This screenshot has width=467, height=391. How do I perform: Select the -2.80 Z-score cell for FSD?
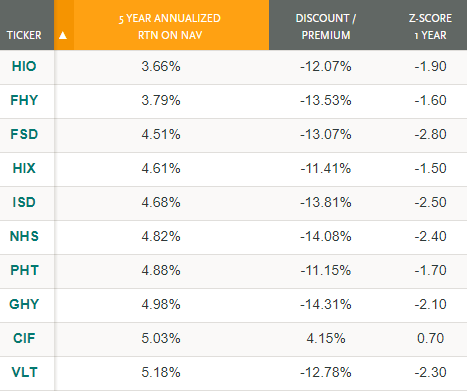pos(430,134)
